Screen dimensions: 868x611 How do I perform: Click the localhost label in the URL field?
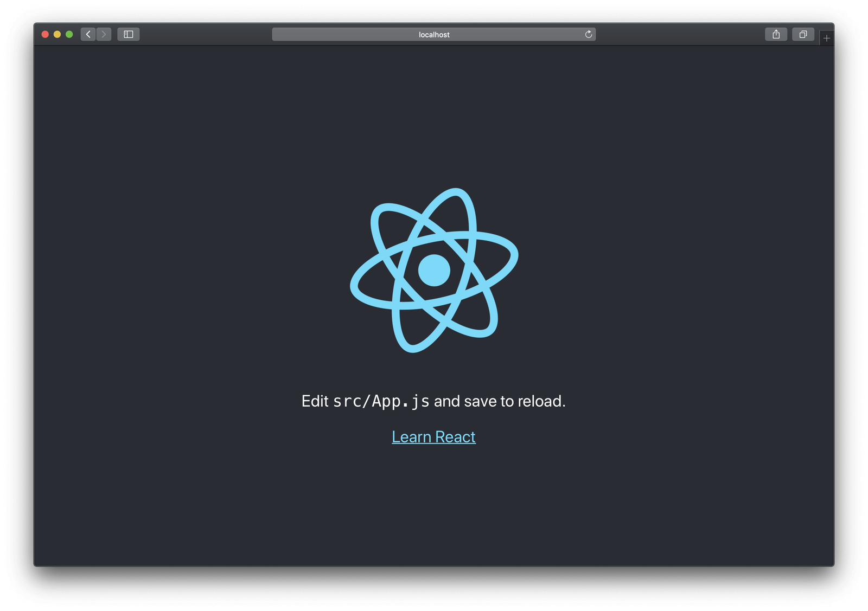pos(433,34)
